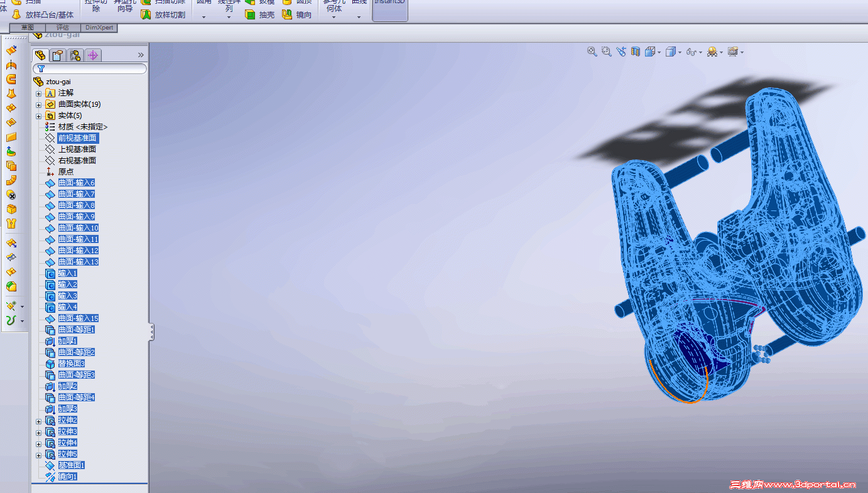Select the Filled Surface tool in left toolbar
Screen dimensions: 868x493
[11, 122]
